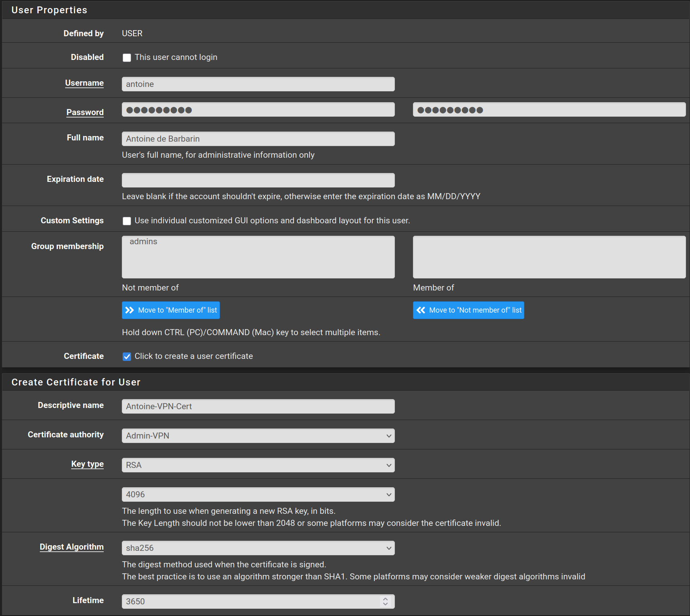
Task: Open the 4096 key length dropdown
Action: (258, 494)
